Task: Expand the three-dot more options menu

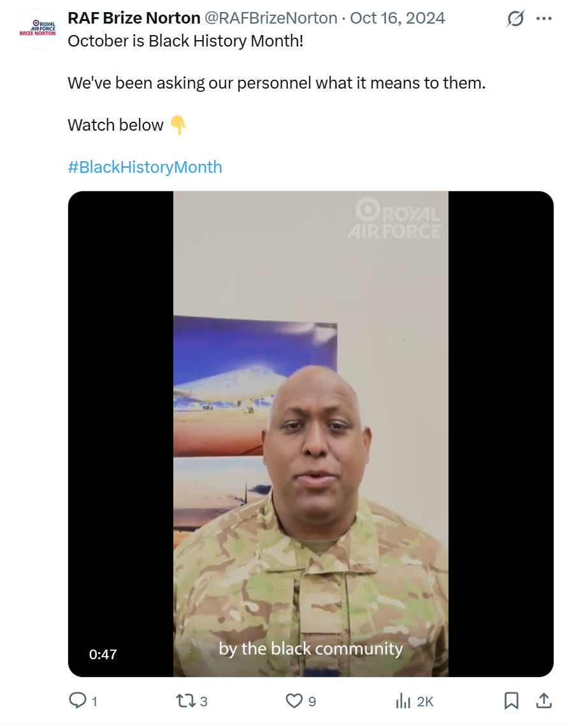Action: coord(544,18)
